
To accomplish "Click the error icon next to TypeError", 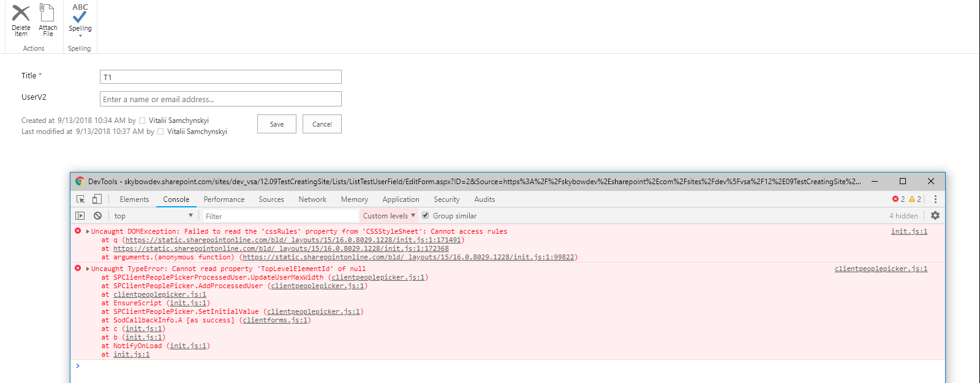I will 78,268.
